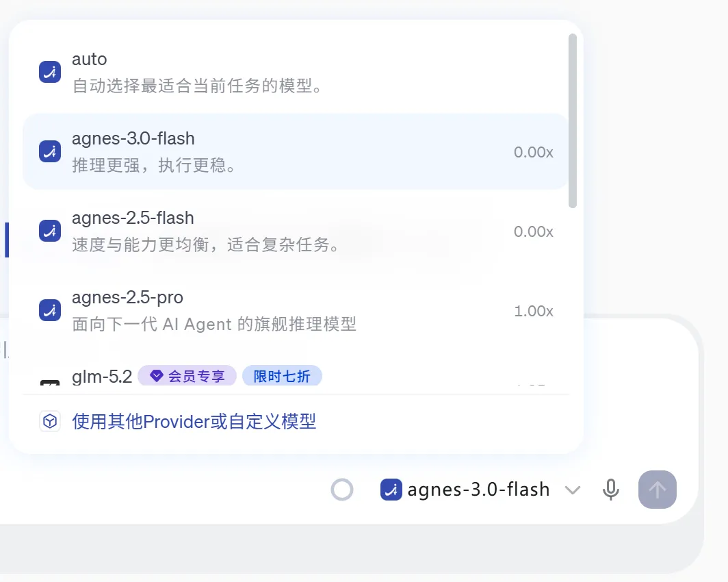
Task: Send message with the up-arrow button
Action: (x=657, y=490)
